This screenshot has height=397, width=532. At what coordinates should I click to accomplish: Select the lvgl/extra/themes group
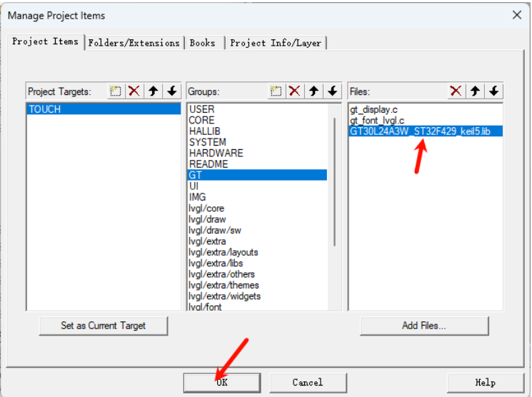(258, 285)
